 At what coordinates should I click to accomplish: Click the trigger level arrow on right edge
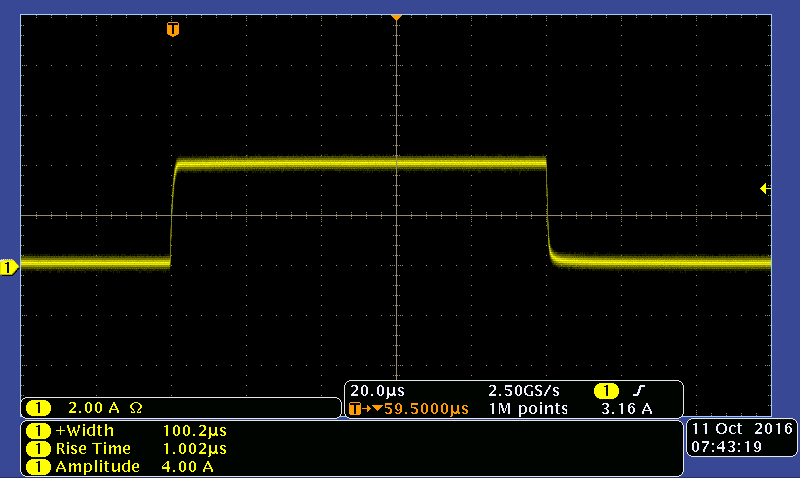(x=765, y=188)
